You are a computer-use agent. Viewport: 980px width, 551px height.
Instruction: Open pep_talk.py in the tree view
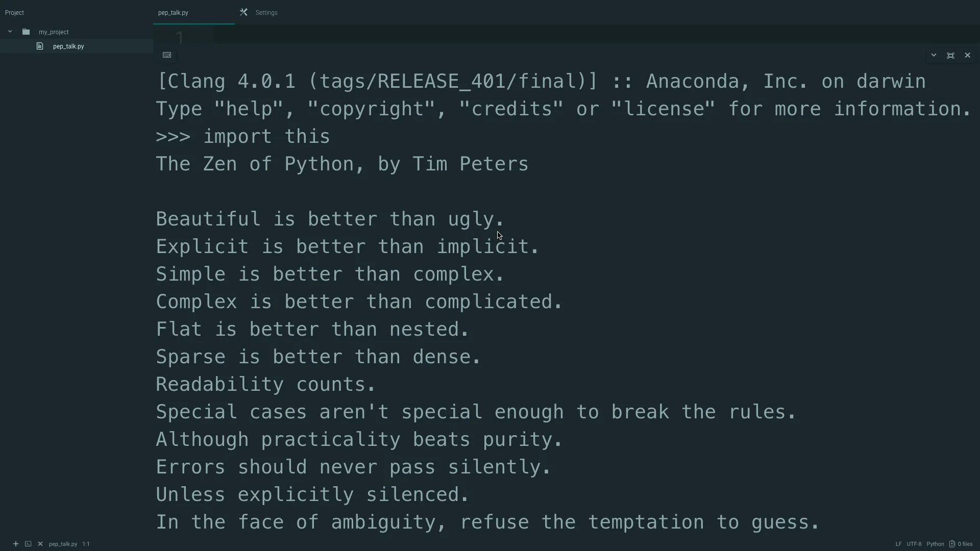[68, 46]
